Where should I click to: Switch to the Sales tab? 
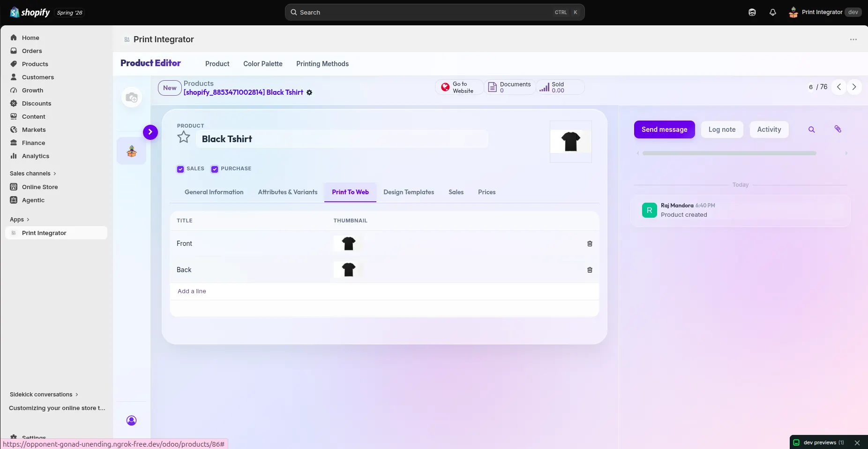tap(456, 192)
